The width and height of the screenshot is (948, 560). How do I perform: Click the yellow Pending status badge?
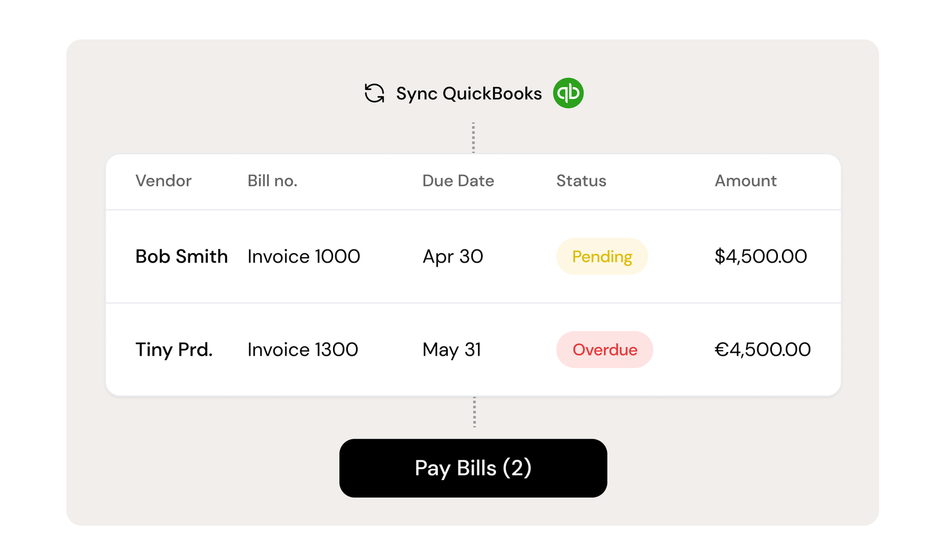(602, 257)
